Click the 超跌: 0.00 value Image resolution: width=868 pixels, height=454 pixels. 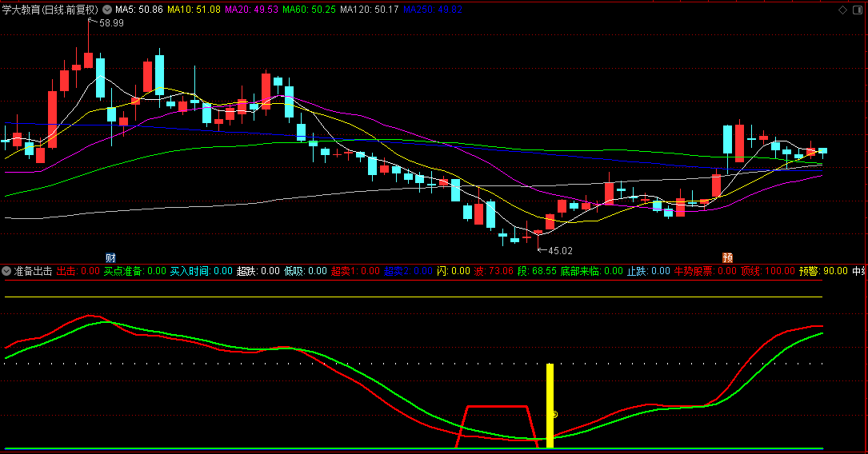tap(258, 271)
